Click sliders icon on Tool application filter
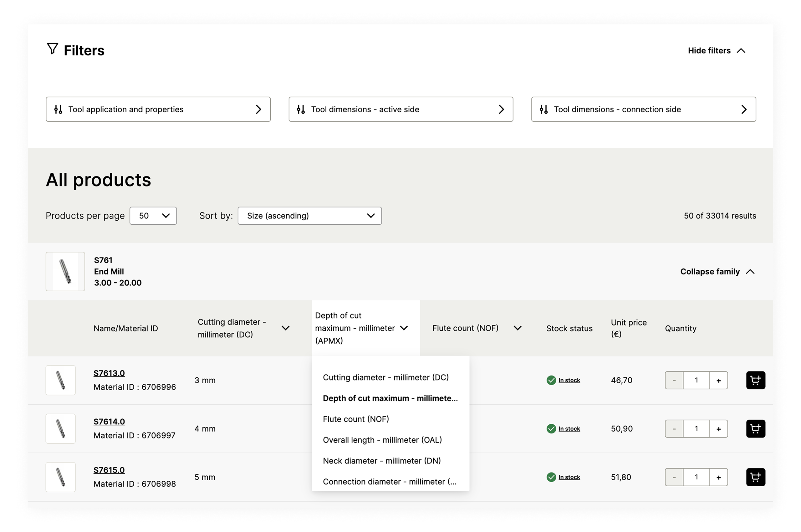Viewport: 801px width, 532px height. click(x=58, y=109)
